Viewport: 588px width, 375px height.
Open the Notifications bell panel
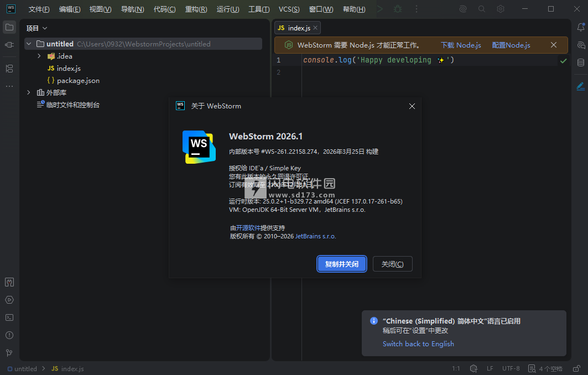tap(580, 27)
